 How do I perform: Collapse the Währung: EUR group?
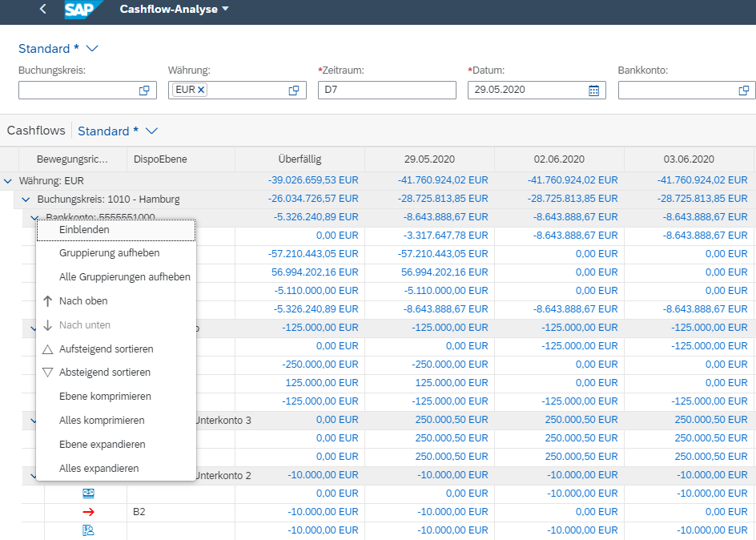(x=8, y=181)
